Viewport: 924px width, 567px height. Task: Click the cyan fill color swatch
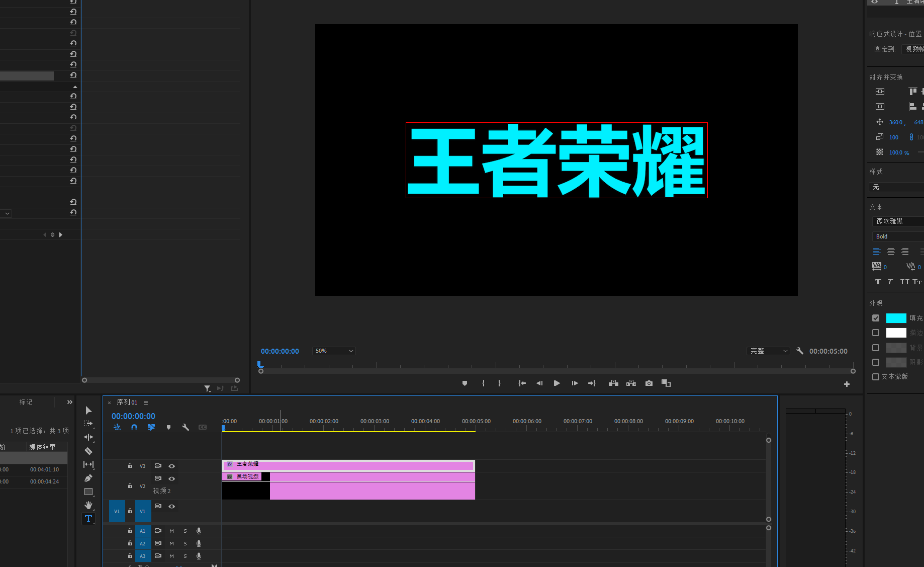click(x=896, y=318)
